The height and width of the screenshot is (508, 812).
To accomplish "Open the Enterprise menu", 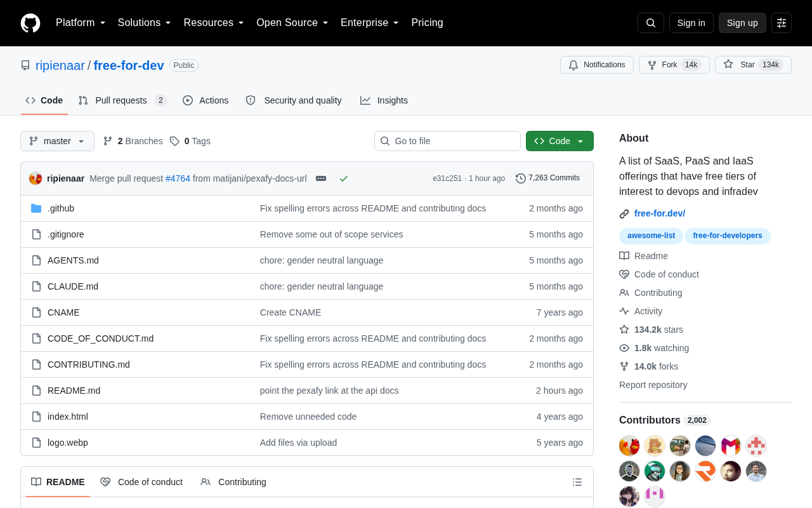I will pos(370,23).
